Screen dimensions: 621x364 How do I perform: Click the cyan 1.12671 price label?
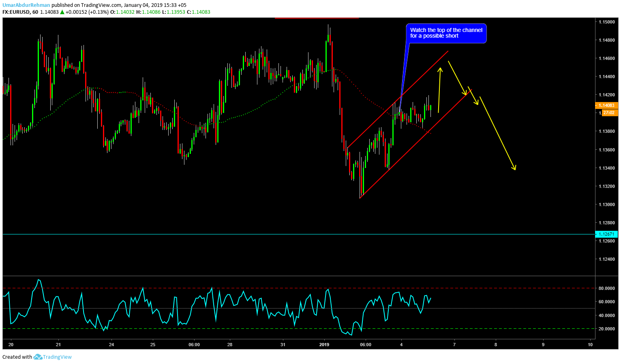click(x=607, y=234)
